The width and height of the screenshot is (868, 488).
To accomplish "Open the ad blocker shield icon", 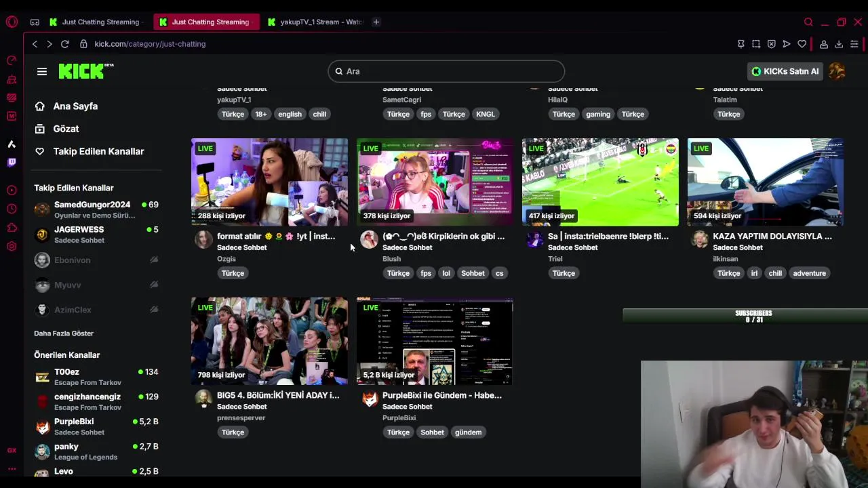I will pyautogui.click(x=771, y=44).
